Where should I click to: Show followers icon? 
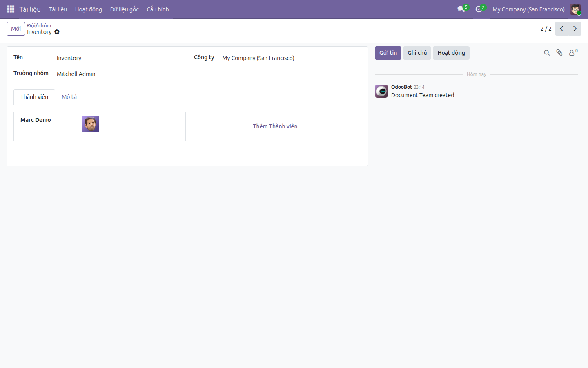[573, 52]
